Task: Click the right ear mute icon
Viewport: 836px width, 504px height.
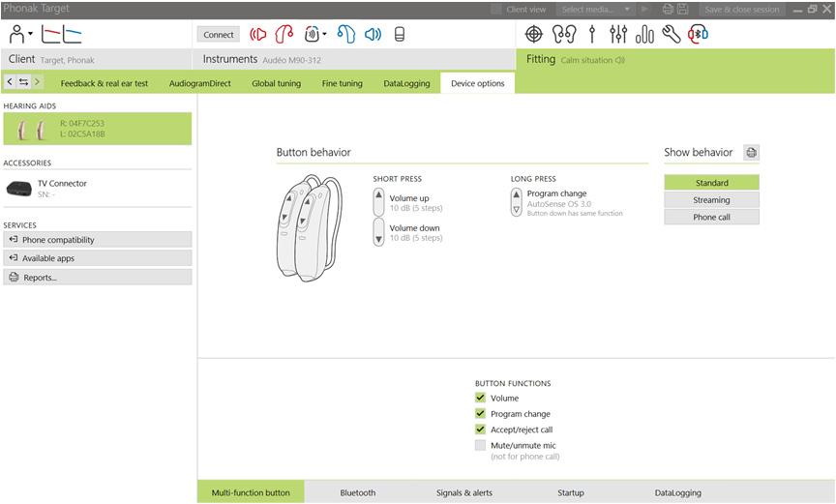Action: [258, 35]
